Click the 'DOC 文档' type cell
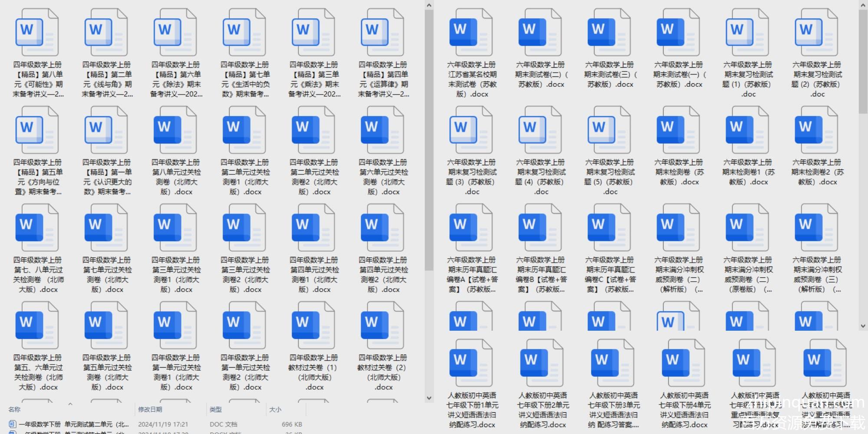The image size is (868, 434). (224, 424)
